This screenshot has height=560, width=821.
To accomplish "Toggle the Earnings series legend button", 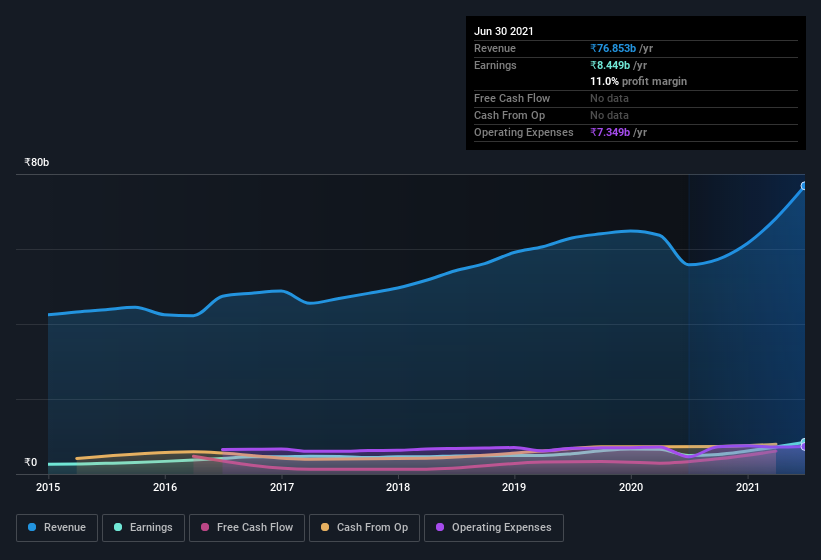I will click(x=143, y=528).
